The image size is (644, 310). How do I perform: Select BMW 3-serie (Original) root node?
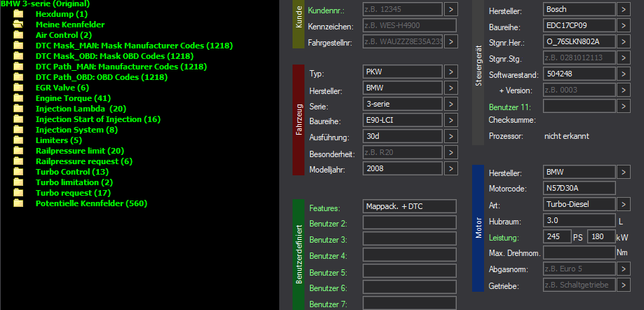[x=45, y=4]
